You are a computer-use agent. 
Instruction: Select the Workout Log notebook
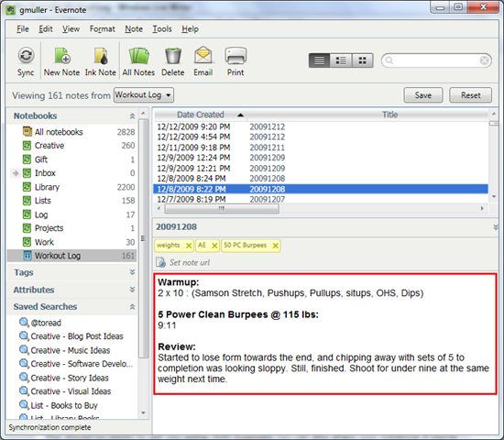coord(72,256)
